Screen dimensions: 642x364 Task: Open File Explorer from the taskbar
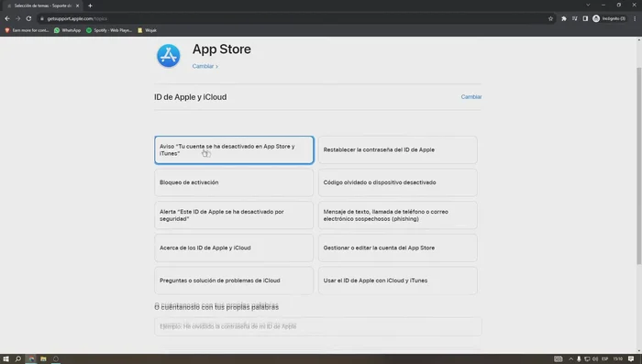(x=43, y=358)
